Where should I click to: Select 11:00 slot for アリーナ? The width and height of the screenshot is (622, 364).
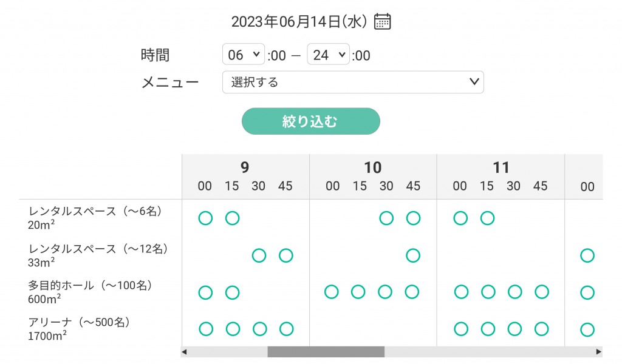461,329
